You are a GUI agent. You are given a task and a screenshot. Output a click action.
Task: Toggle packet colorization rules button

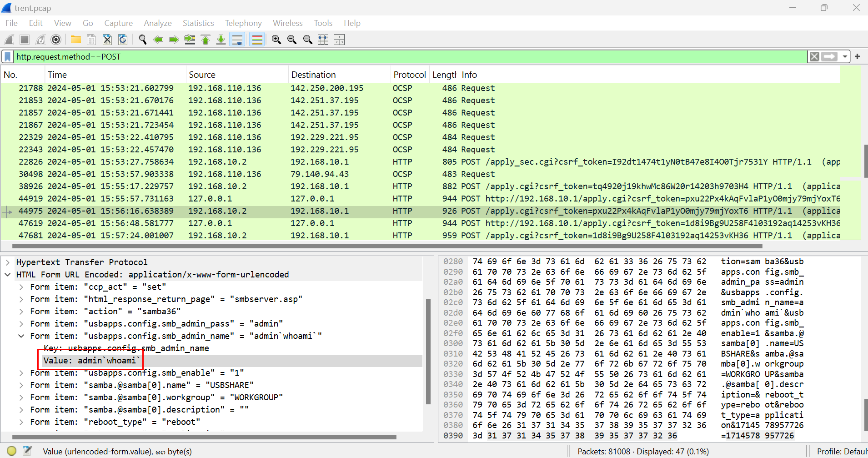point(257,40)
